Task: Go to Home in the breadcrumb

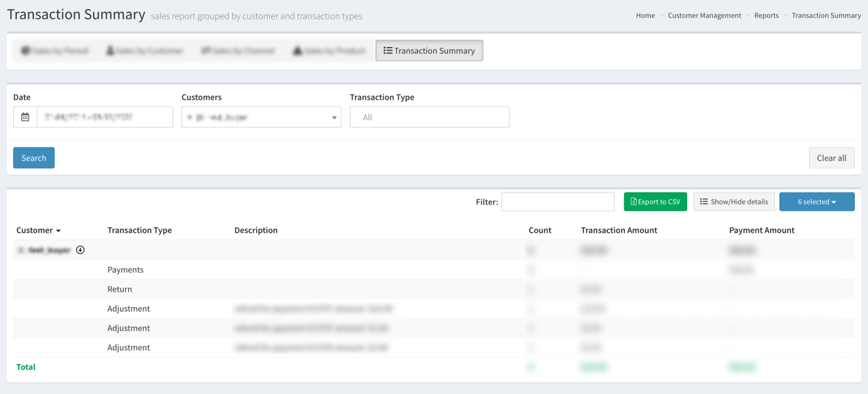Action: (x=645, y=16)
